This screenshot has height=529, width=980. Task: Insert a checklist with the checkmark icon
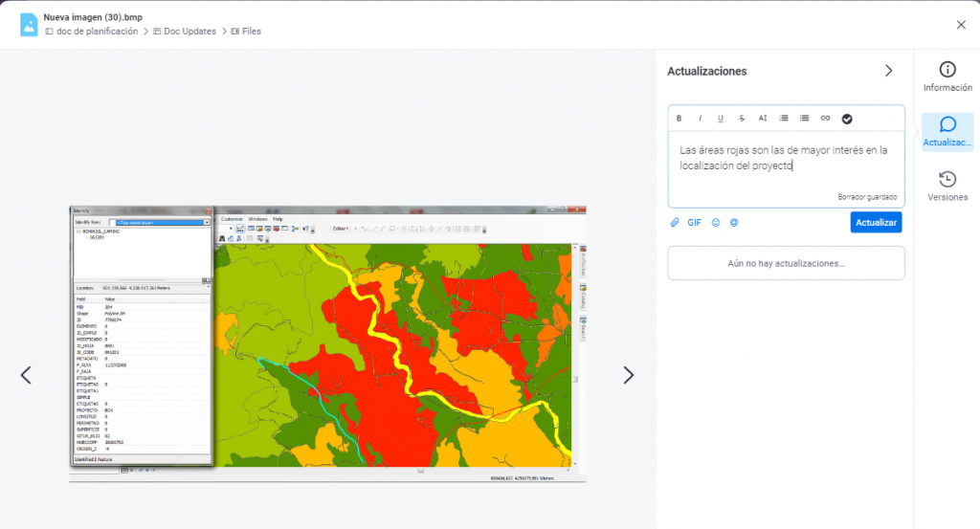pyautogui.click(x=847, y=119)
